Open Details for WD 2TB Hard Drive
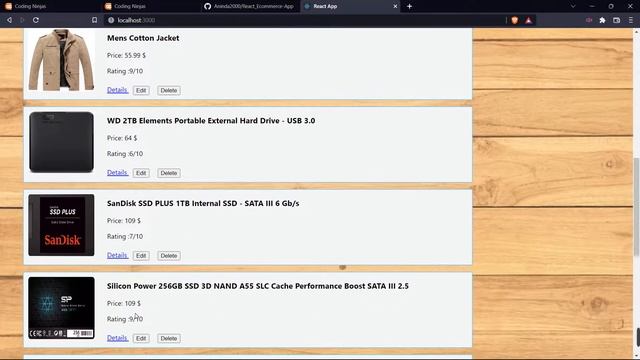 [117, 173]
